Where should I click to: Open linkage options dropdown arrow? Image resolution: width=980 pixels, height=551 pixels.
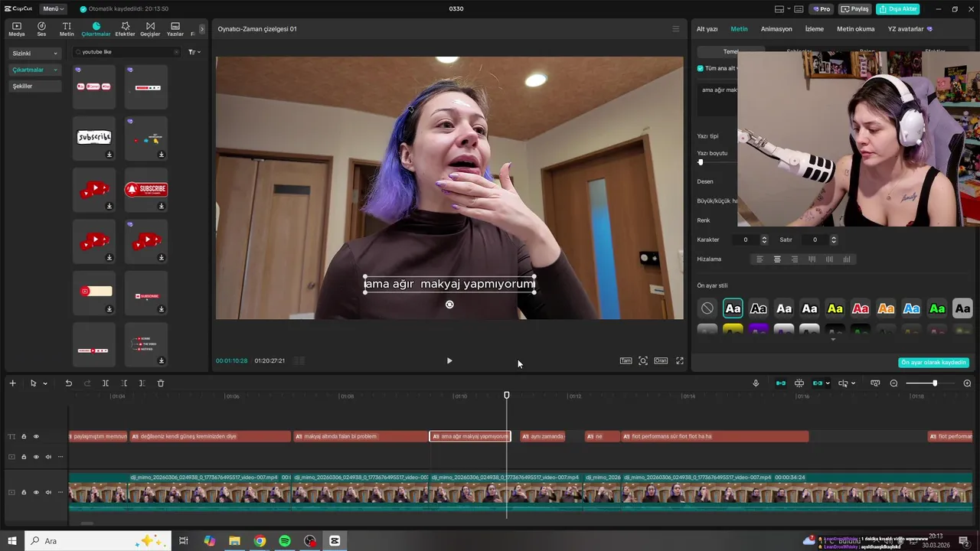(828, 383)
